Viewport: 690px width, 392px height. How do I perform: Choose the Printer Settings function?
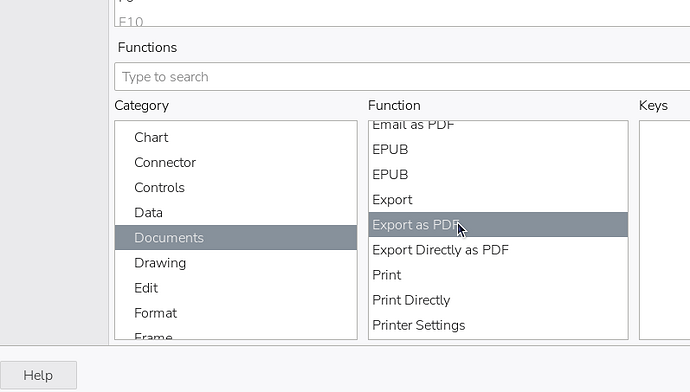pos(498,325)
